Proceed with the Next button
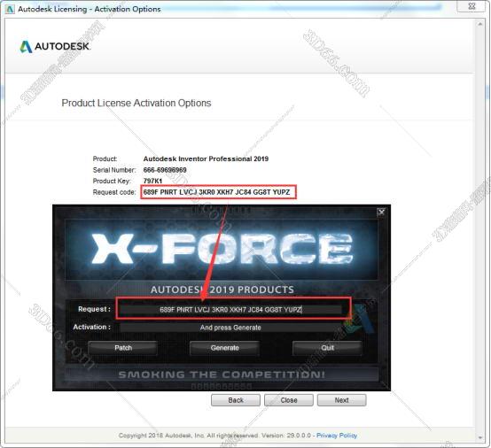Image resolution: width=491 pixels, height=448 pixels. point(341,400)
